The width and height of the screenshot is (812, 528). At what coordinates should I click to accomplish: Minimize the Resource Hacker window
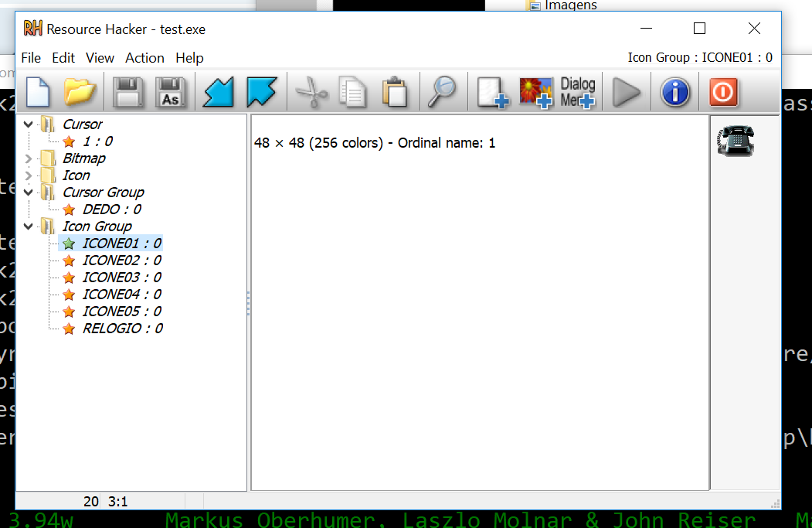click(x=647, y=29)
